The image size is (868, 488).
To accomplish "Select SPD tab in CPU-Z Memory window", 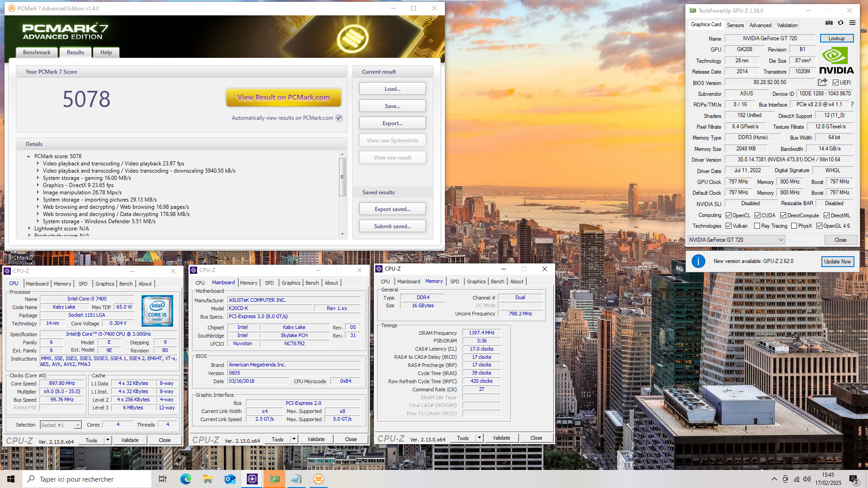I will (454, 282).
